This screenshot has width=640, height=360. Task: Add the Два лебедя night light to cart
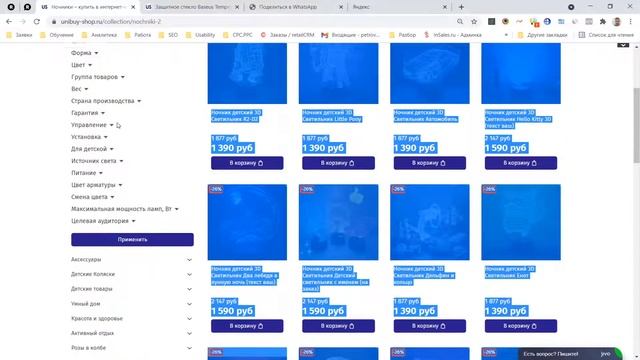(x=247, y=326)
